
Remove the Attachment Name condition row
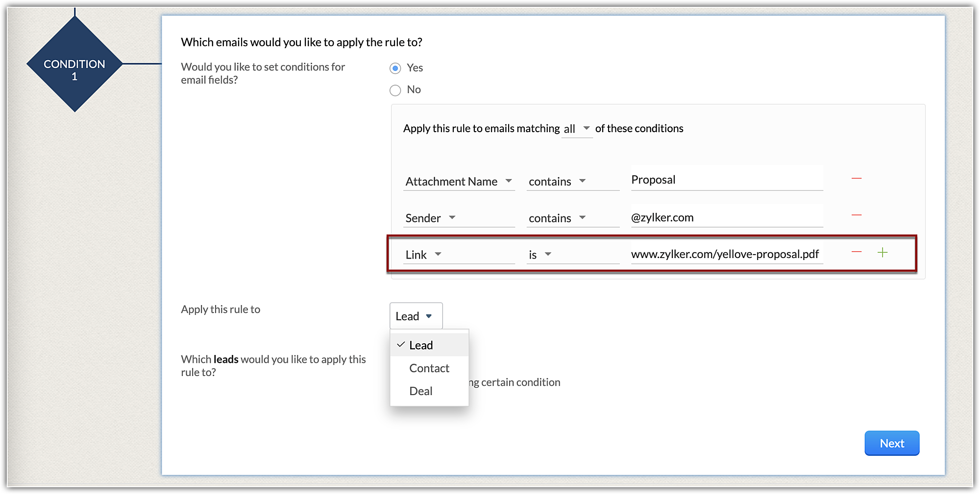click(856, 179)
